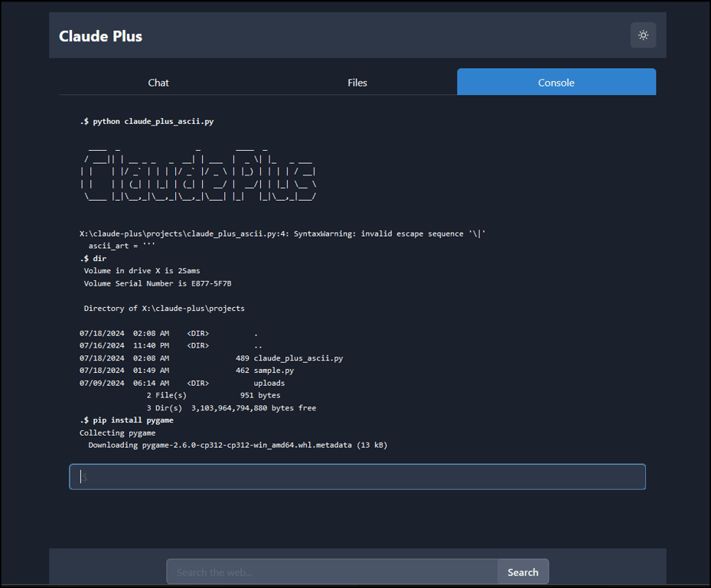Viewport: 711px width, 588px height.
Task: Click the 'python claude_plus_ascii.py' command line
Action: [147, 122]
